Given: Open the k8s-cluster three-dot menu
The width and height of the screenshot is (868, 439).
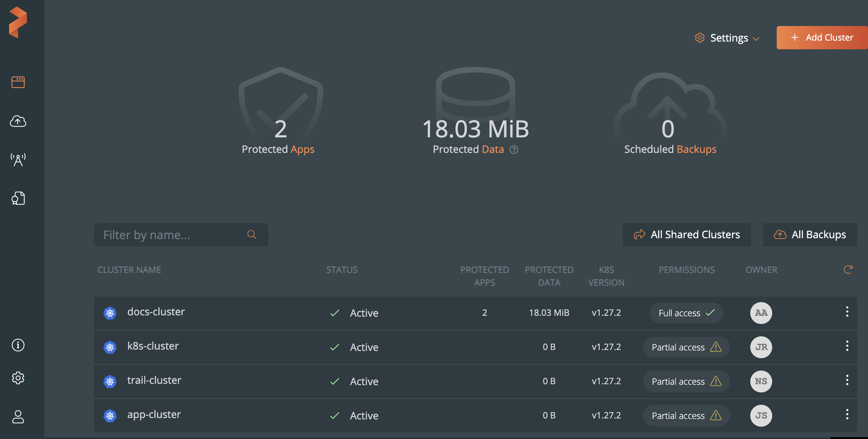Looking at the screenshot, I should (x=847, y=346).
